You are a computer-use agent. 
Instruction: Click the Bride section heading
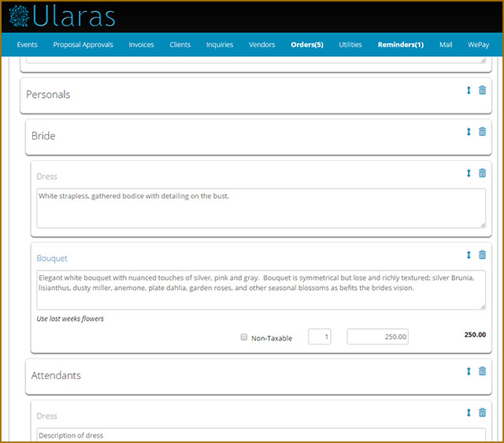(43, 136)
